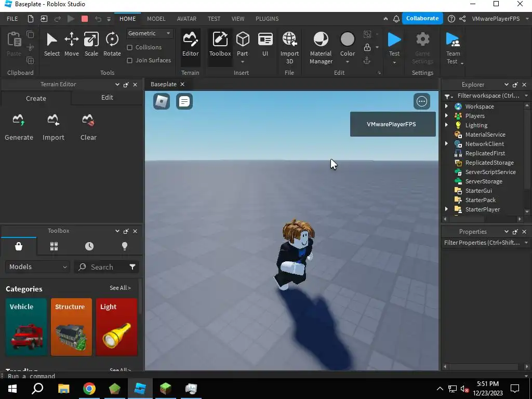Click the Toolbox search filter icon
Image resolution: width=532 pixels, height=399 pixels.
[x=132, y=267]
